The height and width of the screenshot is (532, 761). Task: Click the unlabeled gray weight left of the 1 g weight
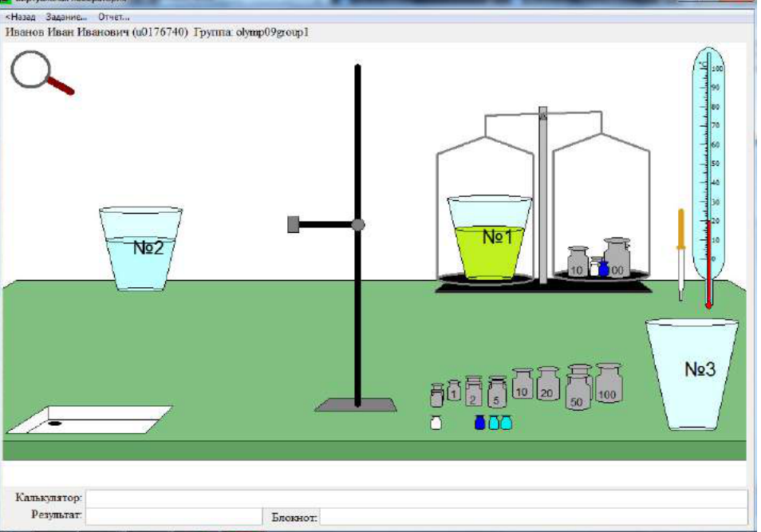437,395
